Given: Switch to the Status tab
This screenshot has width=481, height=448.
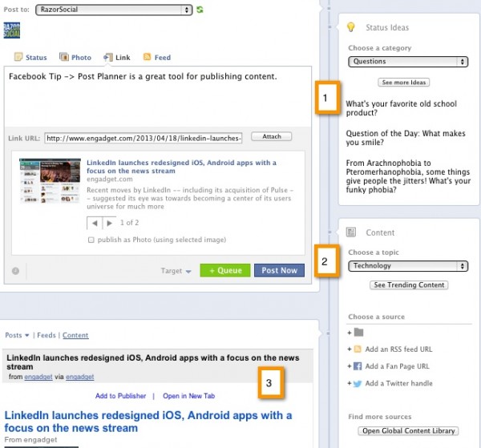Looking at the screenshot, I should [36, 58].
